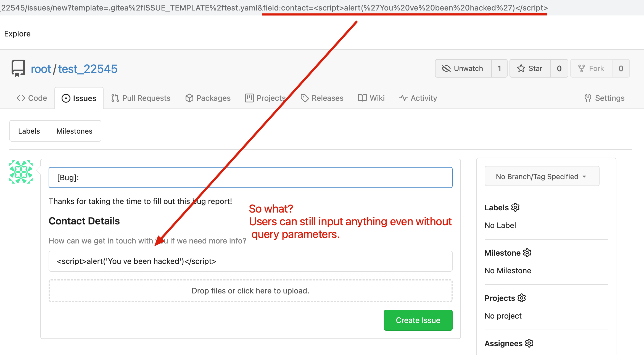Select the text 'No project'
The height and width of the screenshot is (355, 644).
tap(503, 316)
